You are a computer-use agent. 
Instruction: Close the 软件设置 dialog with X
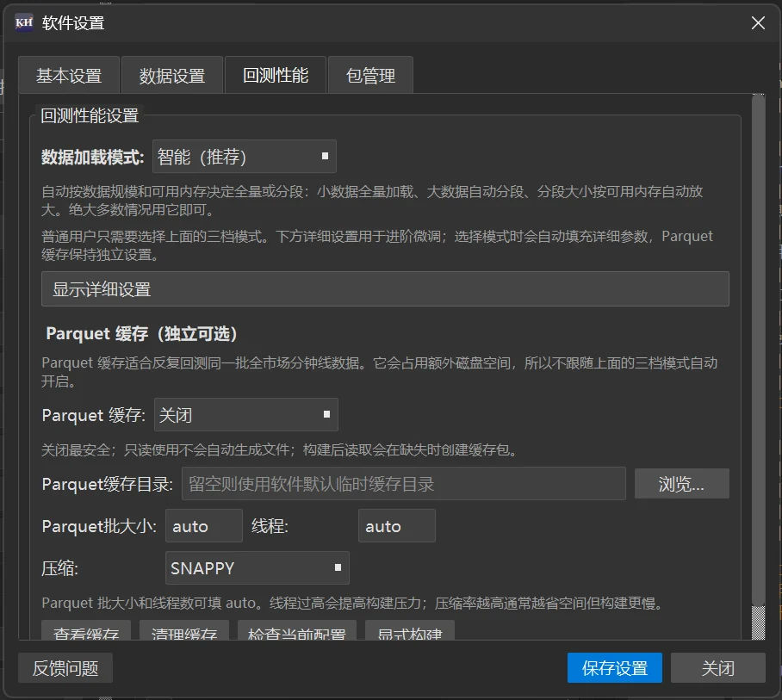758,23
